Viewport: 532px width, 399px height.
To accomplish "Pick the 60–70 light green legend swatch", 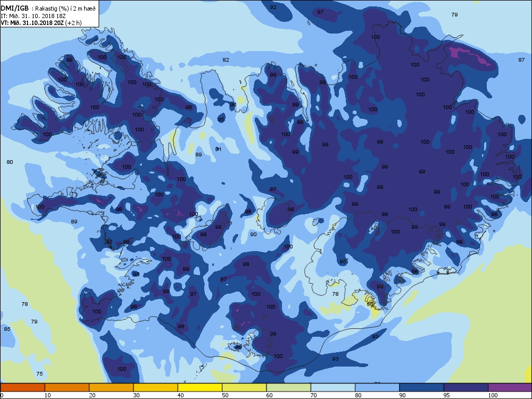I will pos(289,387).
